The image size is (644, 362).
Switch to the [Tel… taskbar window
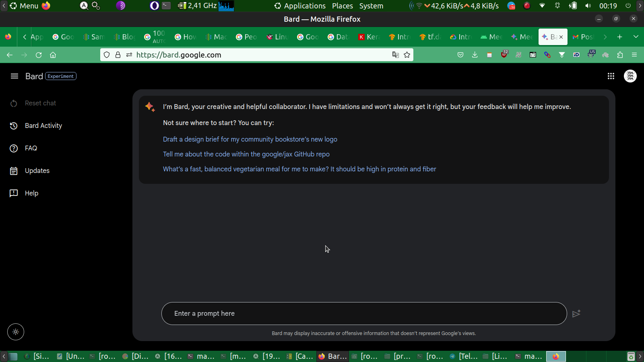click(464, 356)
